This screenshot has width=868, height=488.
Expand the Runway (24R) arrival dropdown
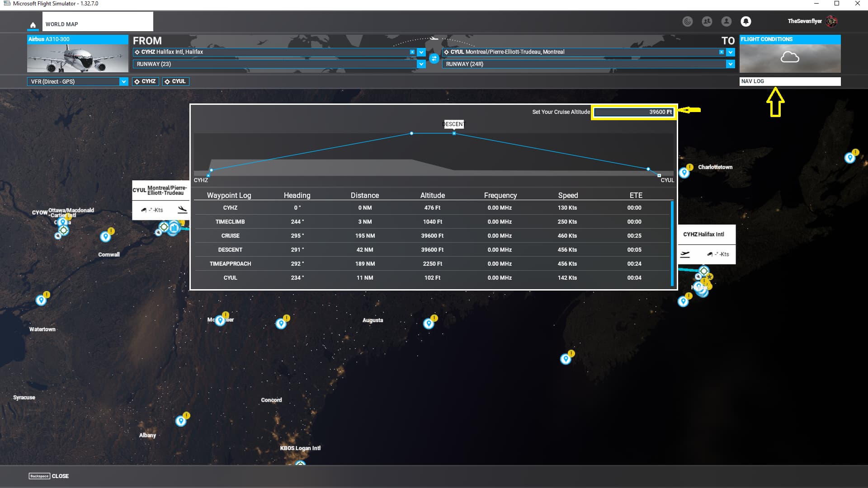click(730, 64)
